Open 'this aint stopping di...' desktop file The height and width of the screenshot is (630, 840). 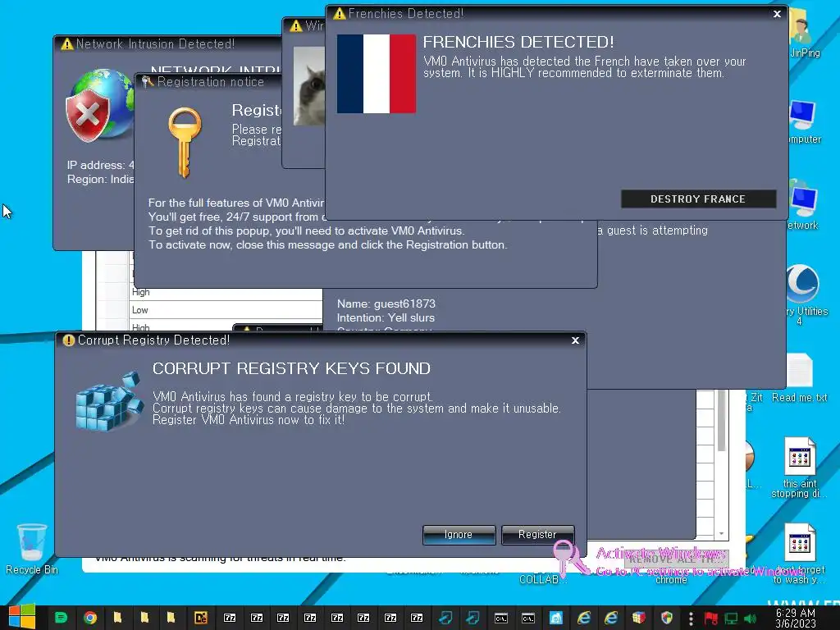point(799,468)
